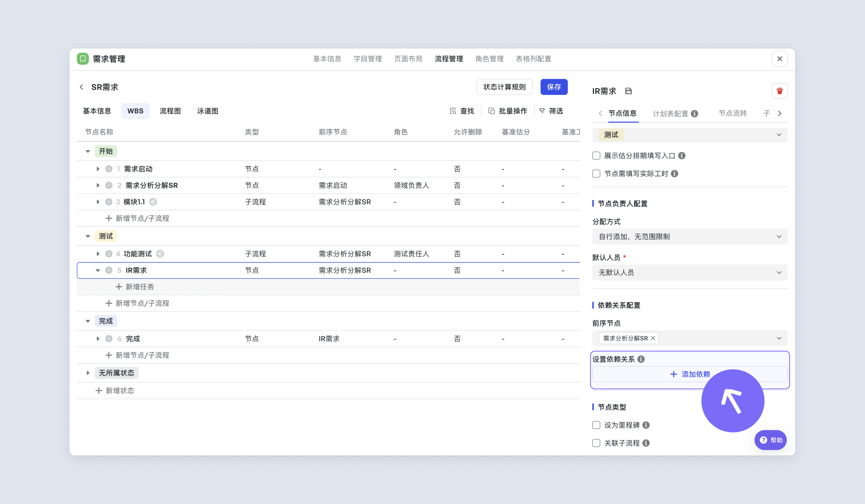Check the 关联子流程 checkbox
The width and height of the screenshot is (865, 504).
tap(596, 443)
